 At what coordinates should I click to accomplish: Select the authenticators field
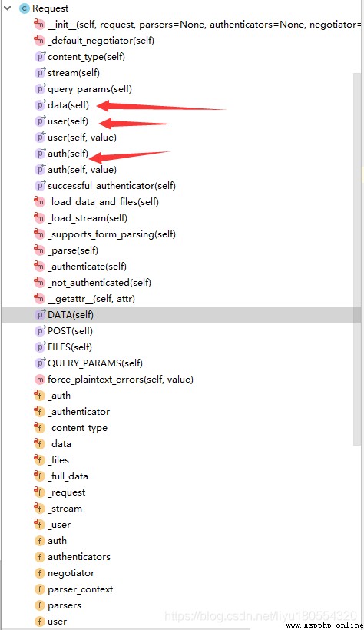(79, 557)
